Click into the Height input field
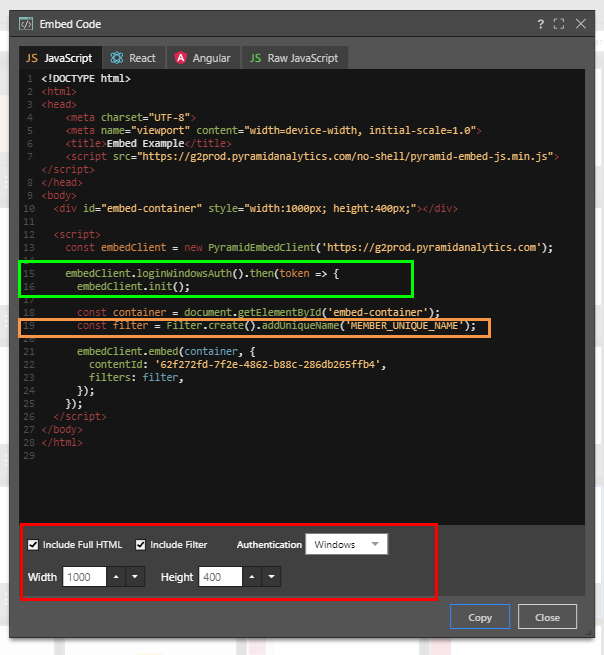Screen dimensions: 604x655 [220, 577]
